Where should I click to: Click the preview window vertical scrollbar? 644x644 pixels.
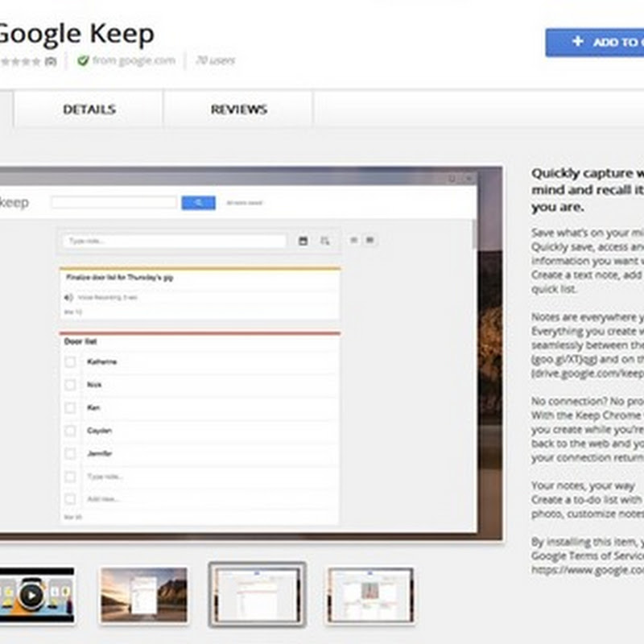coord(474,234)
